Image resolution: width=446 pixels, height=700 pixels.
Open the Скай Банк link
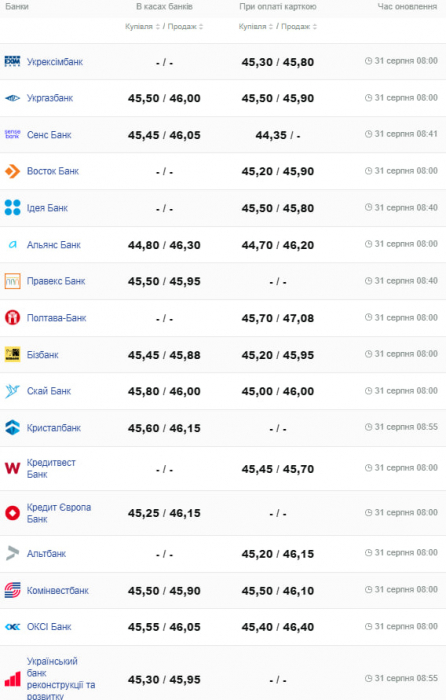click(49, 391)
